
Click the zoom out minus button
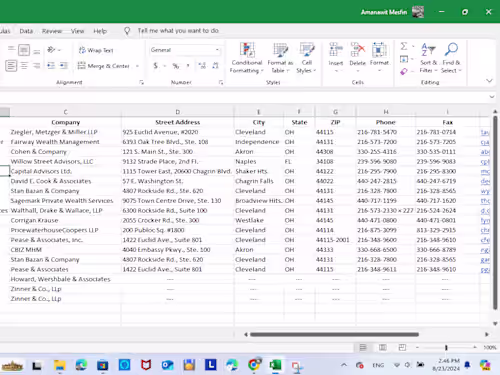point(417,347)
